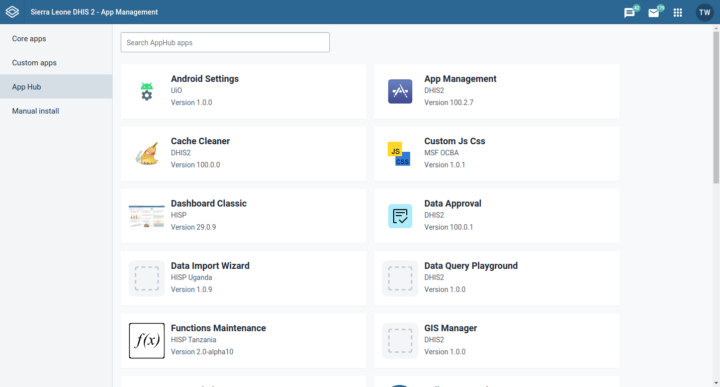Click the 'Version 29.0.9' text

[x=193, y=227]
